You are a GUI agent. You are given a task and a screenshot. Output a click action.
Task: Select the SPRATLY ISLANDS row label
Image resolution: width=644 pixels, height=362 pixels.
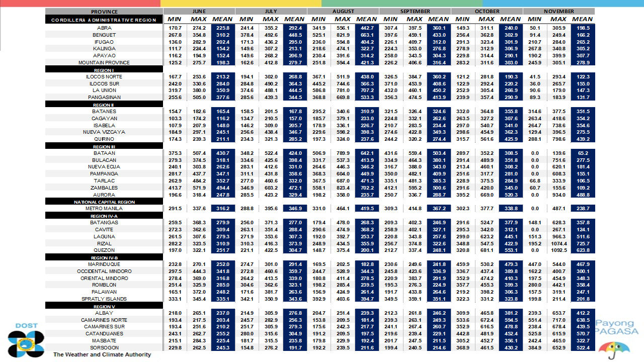click(x=104, y=299)
